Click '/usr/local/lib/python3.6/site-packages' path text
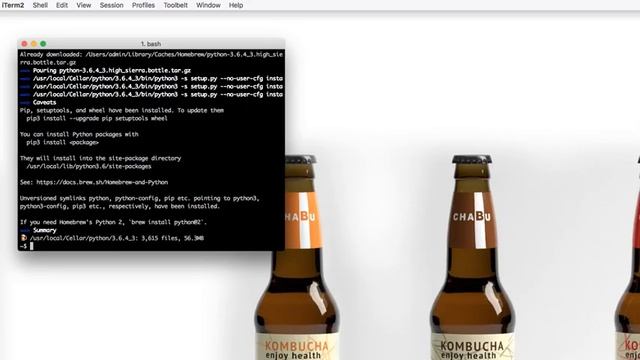This screenshot has height=360, width=640. [89, 167]
